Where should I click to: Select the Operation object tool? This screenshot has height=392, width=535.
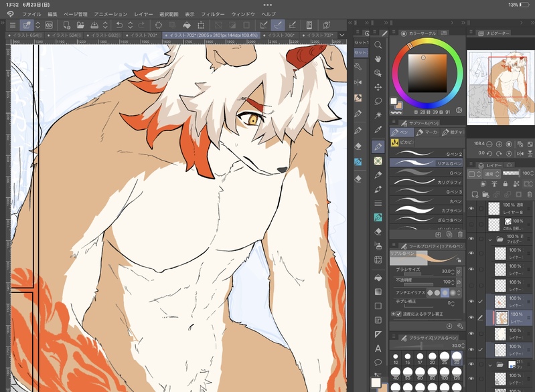pyautogui.click(x=378, y=73)
